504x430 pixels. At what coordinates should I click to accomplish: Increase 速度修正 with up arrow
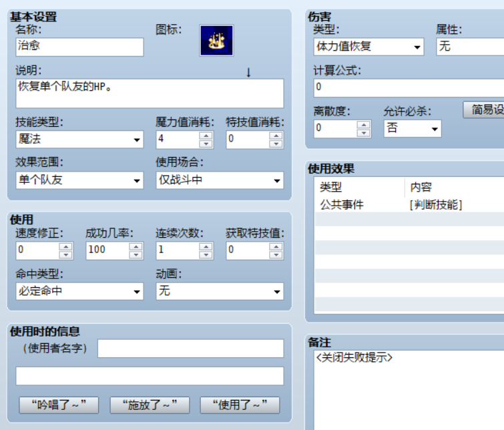click(x=65, y=247)
